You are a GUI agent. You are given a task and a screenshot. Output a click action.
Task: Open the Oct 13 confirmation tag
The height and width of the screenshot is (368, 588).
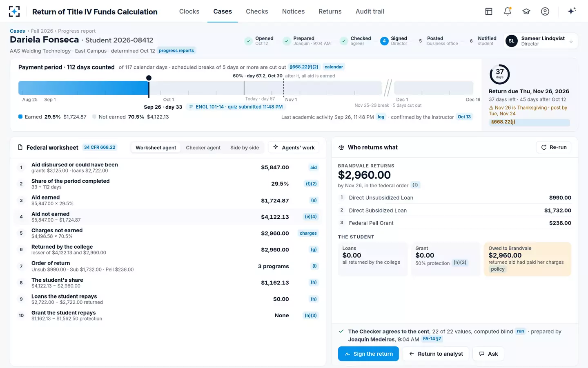(464, 117)
